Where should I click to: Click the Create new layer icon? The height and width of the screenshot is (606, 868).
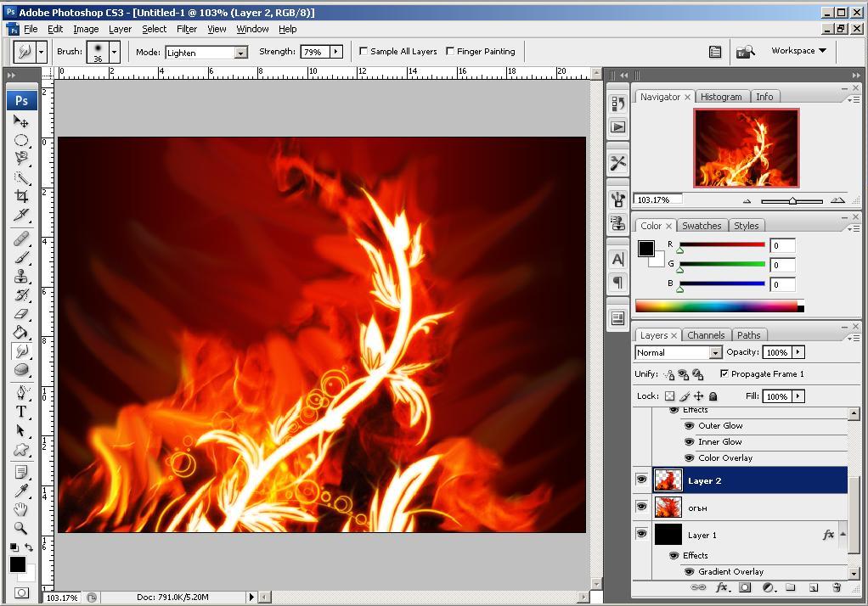[x=814, y=586]
